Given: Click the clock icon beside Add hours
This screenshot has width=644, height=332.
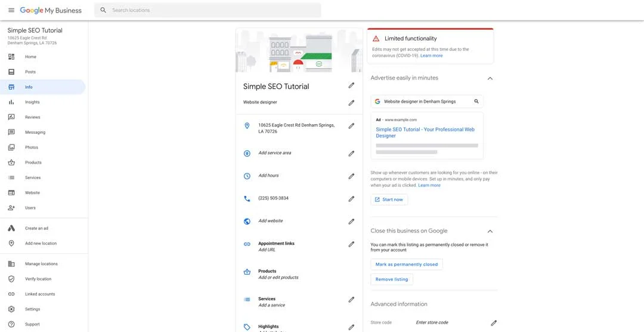Looking at the screenshot, I should [247, 176].
